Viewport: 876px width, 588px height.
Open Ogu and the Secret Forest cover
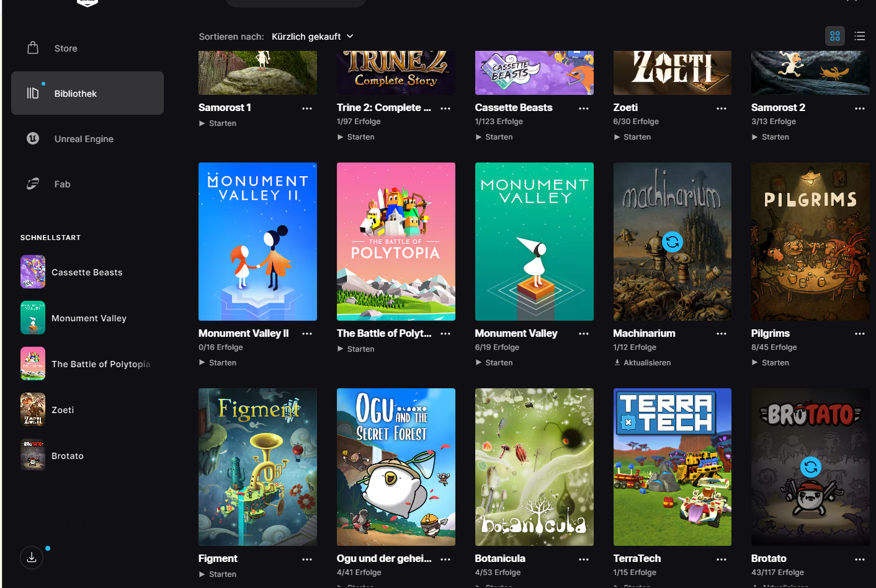coord(396,467)
